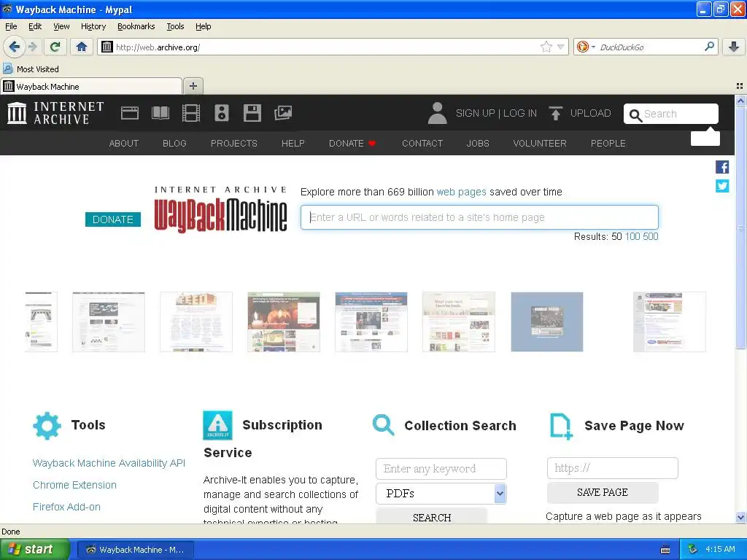Click the teal DONATE button
Image resolution: width=747 pixels, height=560 pixels.
[x=113, y=219]
